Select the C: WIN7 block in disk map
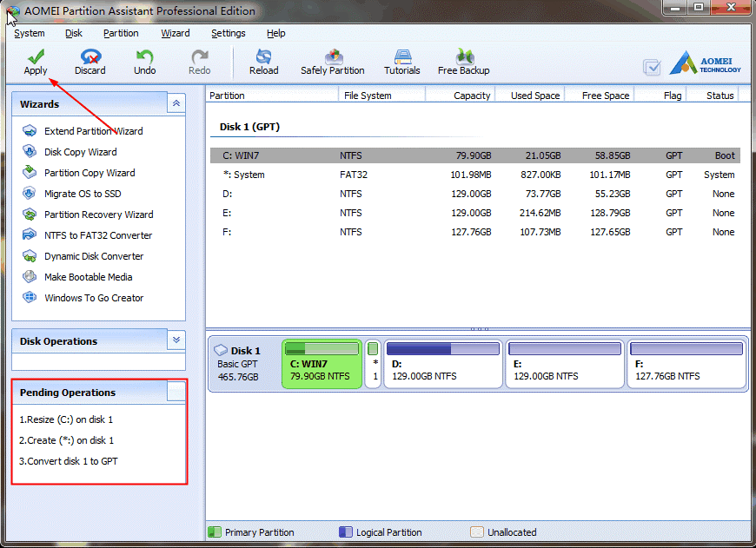The width and height of the screenshot is (756, 548). 322,364
